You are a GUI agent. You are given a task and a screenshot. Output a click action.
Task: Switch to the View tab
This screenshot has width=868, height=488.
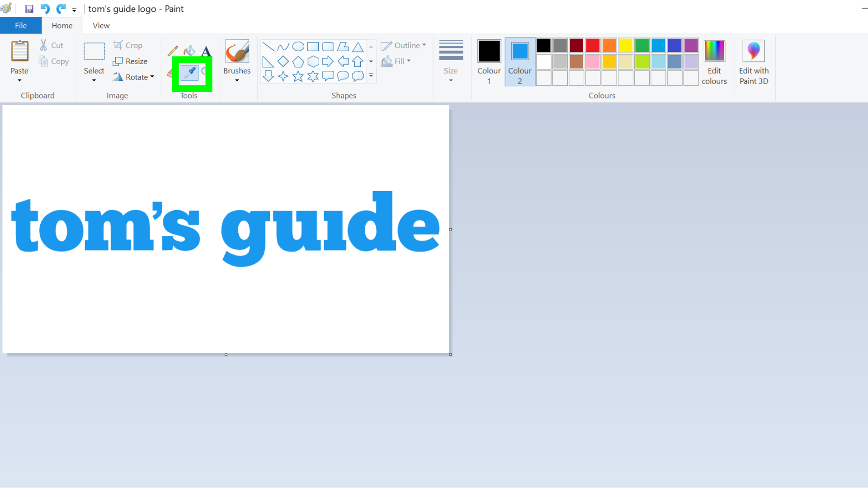coord(101,26)
